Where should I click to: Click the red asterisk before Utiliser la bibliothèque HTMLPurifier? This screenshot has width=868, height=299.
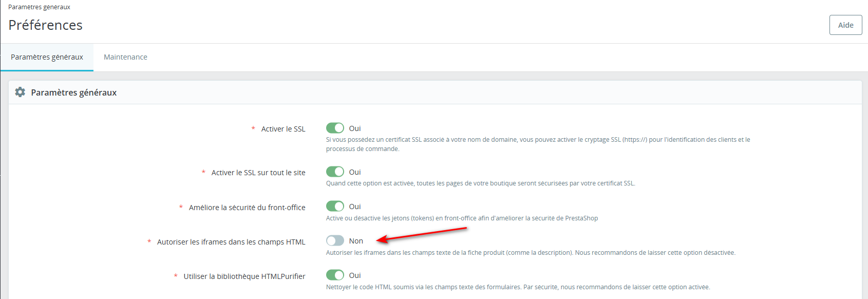pos(176,276)
